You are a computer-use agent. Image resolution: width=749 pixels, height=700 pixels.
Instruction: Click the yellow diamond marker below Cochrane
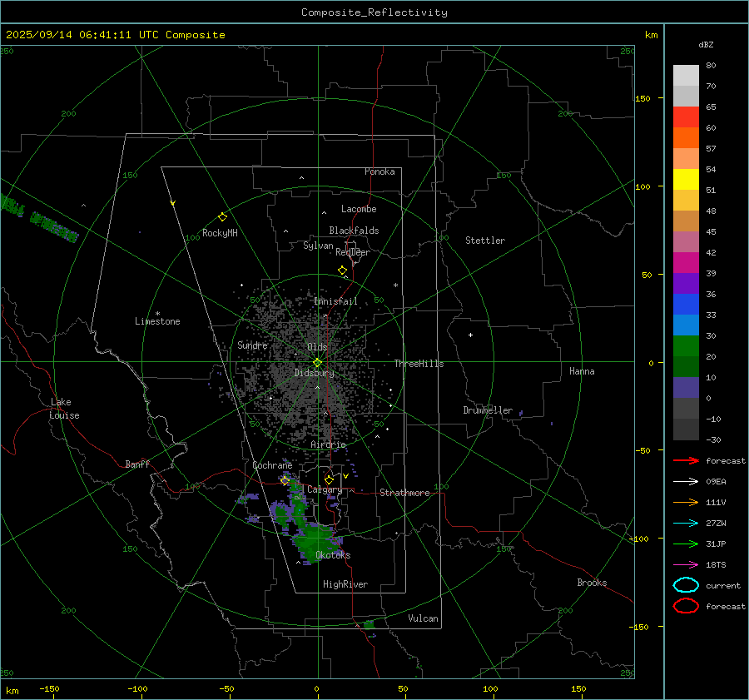click(285, 480)
